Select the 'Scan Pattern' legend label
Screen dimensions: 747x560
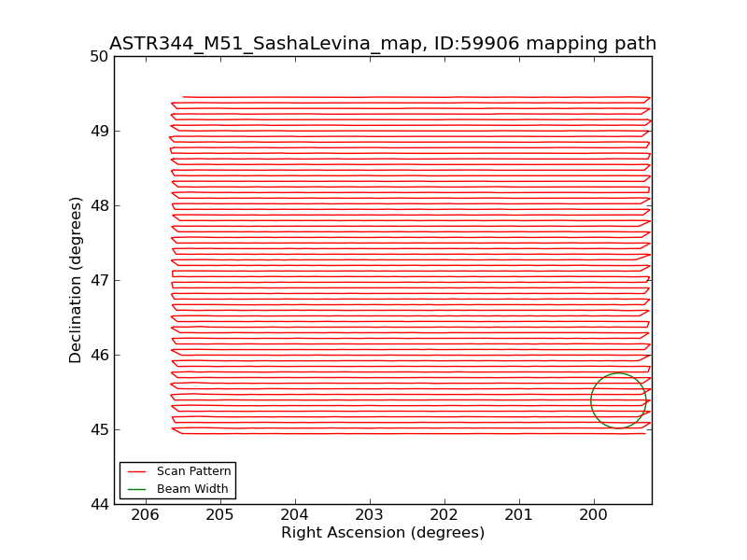194,471
